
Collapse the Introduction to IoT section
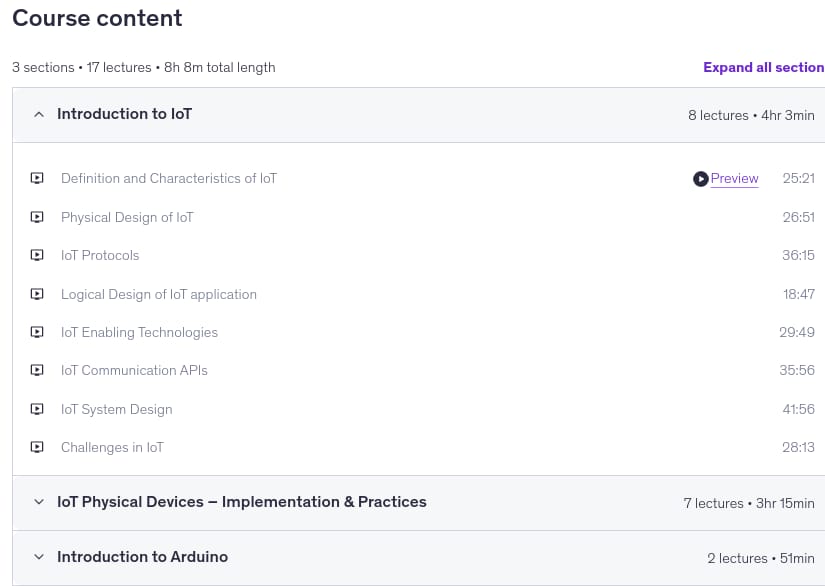(x=39, y=114)
